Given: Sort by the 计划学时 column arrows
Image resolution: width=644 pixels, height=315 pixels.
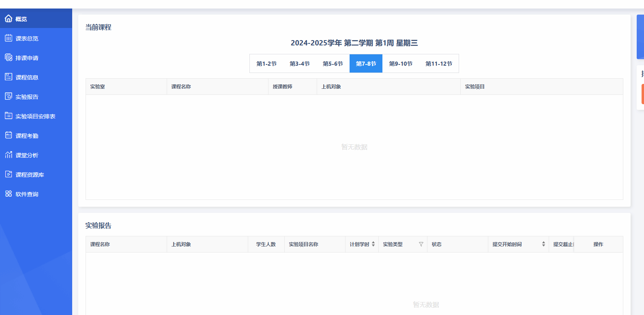Looking at the screenshot, I should click(373, 244).
